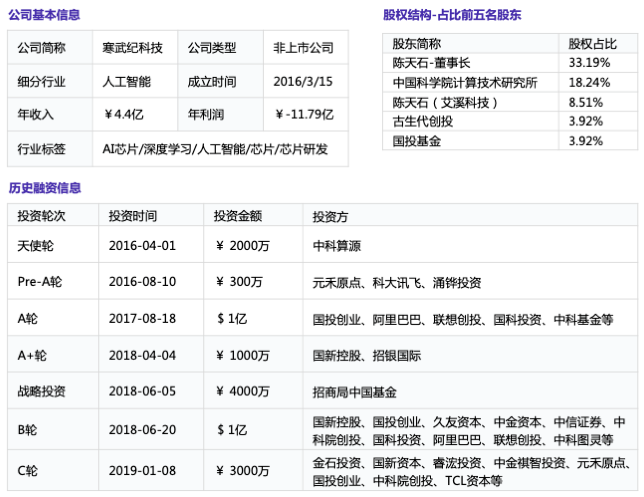Select the 非上市公司 company type cell
This screenshot has height=497, width=644.
tap(303, 48)
